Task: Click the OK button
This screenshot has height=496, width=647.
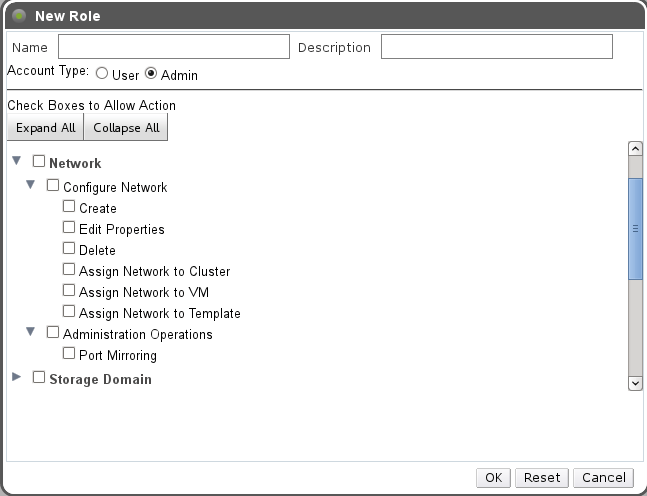Action: [x=493, y=477]
